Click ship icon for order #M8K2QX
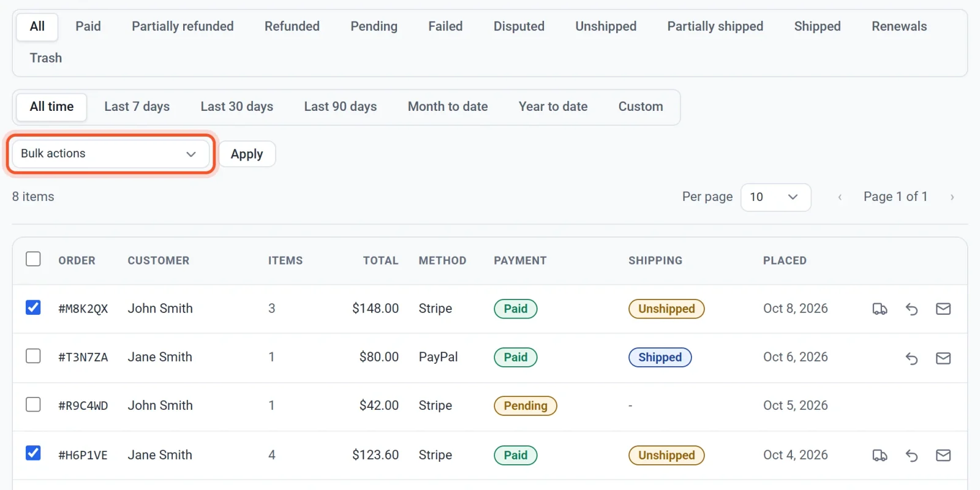980x490 pixels. coord(880,309)
